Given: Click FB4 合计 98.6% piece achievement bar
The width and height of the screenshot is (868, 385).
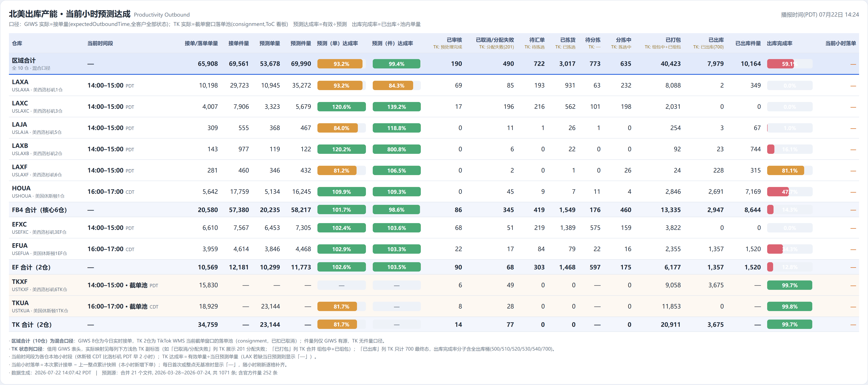Looking at the screenshot, I should [396, 210].
